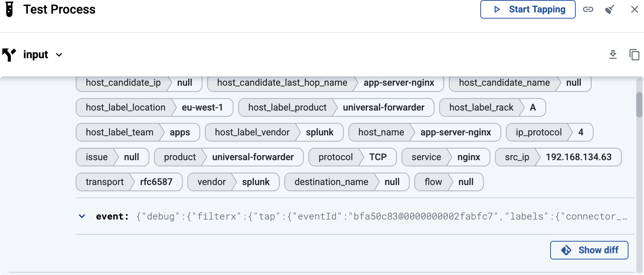Copy input content to clipboard
The height and width of the screenshot is (275, 644).
pyautogui.click(x=634, y=55)
